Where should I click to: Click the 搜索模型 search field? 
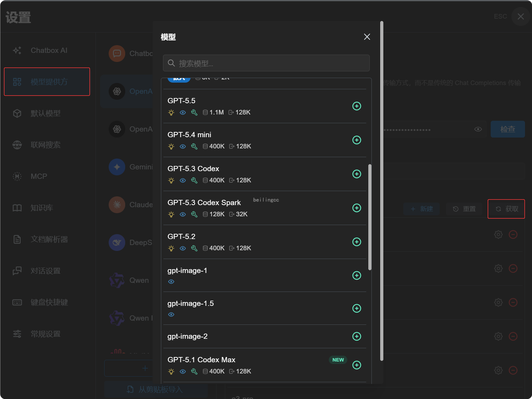click(x=266, y=63)
